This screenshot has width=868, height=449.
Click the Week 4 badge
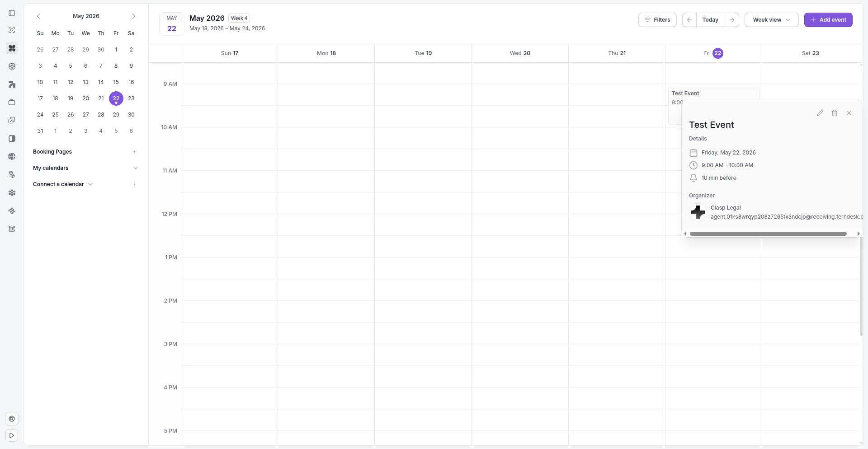239,18
